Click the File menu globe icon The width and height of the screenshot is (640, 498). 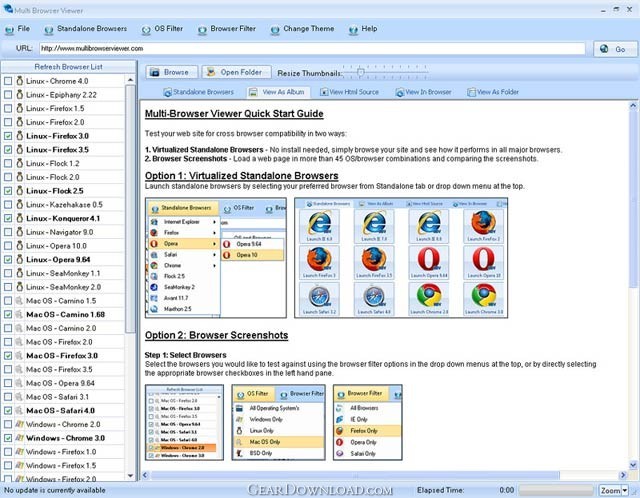coord(9,30)
